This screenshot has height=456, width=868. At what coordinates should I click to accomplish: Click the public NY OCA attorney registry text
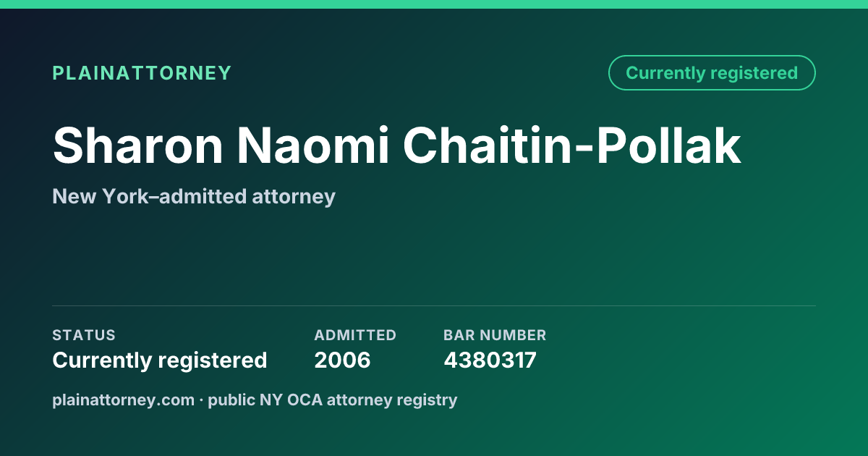[x=333, y=400]
